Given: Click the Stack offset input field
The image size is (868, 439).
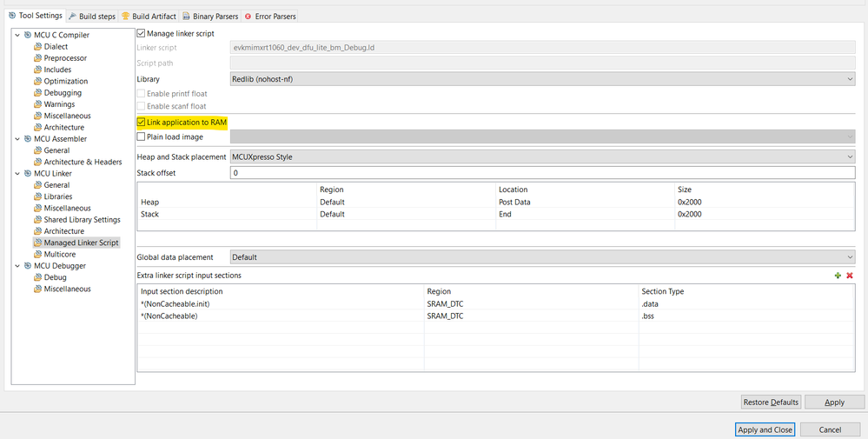Looking at the screenshot, I should pyautogui.click(x=542, y=173).
